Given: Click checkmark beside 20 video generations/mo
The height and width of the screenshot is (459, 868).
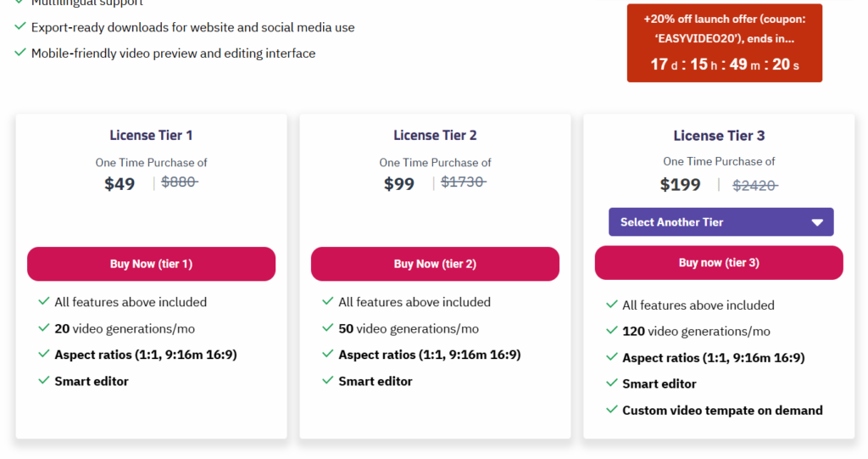Looking at the screenshot, I should click(x=44, y=327).
